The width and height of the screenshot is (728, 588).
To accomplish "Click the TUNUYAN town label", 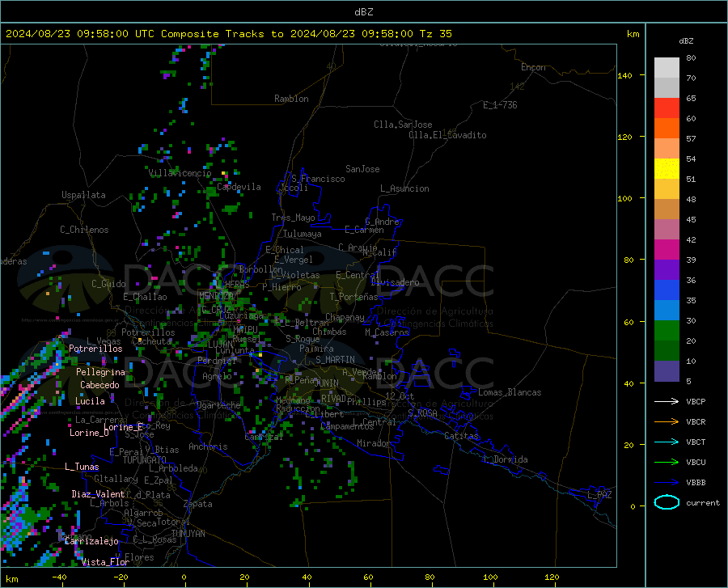I will tap(188, 533).
